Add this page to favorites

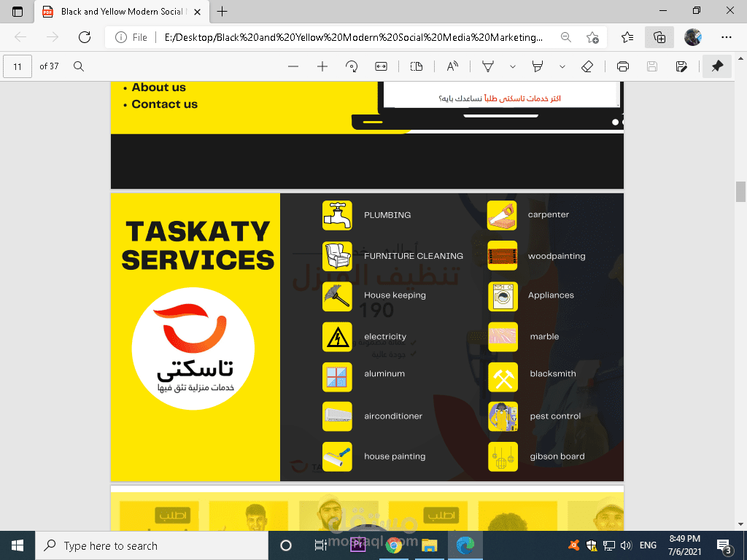592,37
